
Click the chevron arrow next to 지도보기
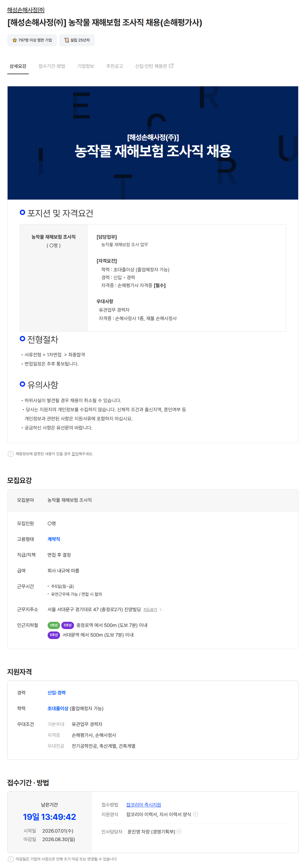point(160,609)
